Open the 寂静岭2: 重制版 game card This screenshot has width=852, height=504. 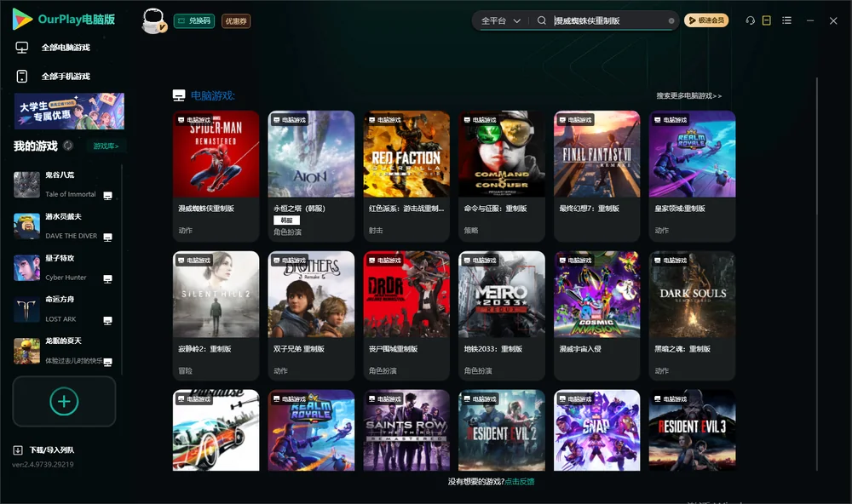(x=216, y=316)
